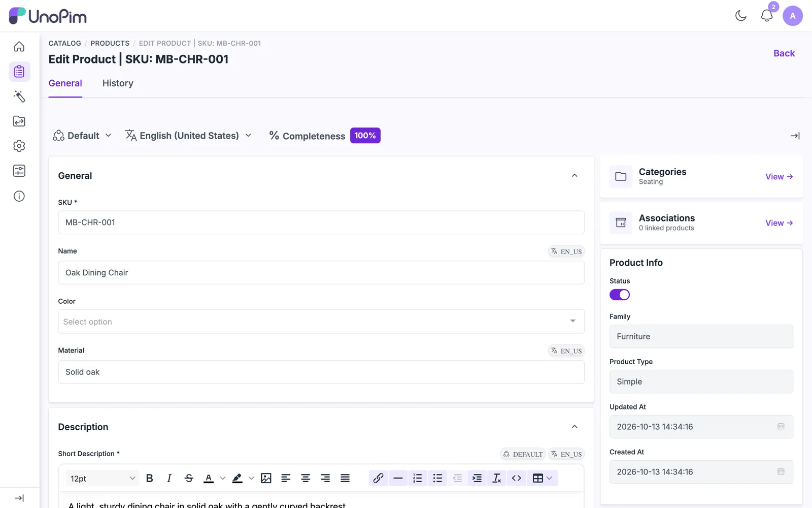This screenshot has width=812, height=508.
Task: Switch to dark mode with moon icon
Action: tap(741, 16)
